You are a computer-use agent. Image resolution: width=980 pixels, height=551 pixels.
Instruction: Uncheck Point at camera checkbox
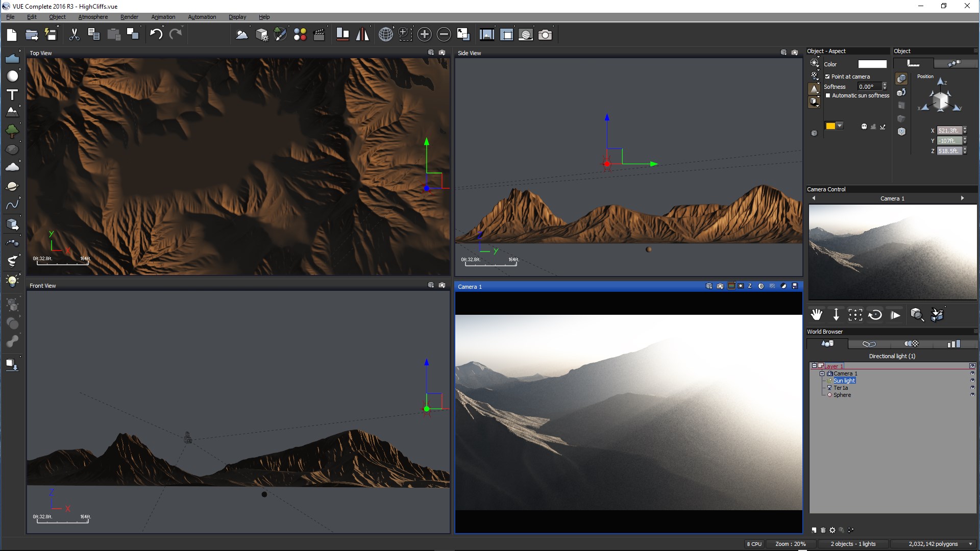tap(827, 77)
